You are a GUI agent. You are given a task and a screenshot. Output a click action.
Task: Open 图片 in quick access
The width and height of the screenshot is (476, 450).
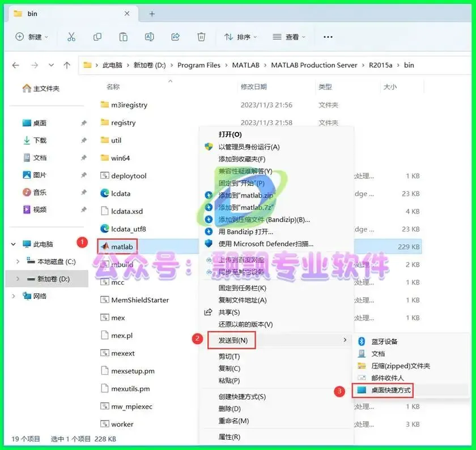click(x=35, y=175)
